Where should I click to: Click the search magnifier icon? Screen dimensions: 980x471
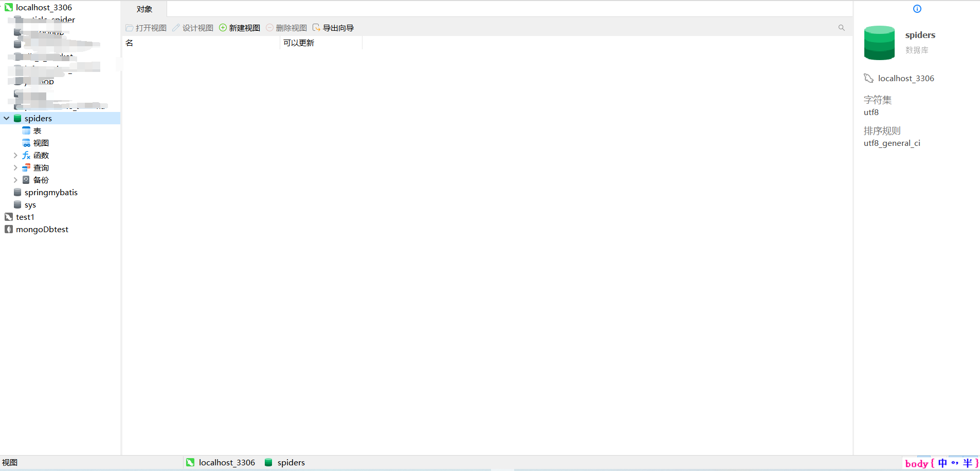coord(842,28)
